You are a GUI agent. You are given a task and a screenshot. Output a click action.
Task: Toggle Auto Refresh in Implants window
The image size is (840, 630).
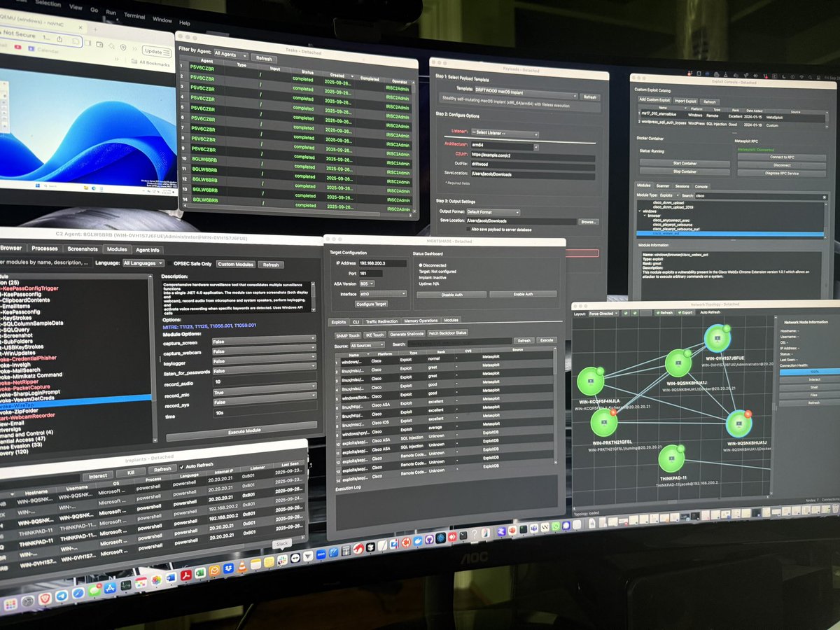click(181, 467)
